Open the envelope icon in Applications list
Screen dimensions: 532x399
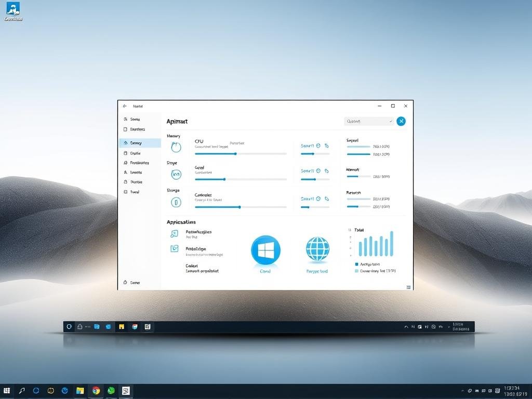coord(175,249)
